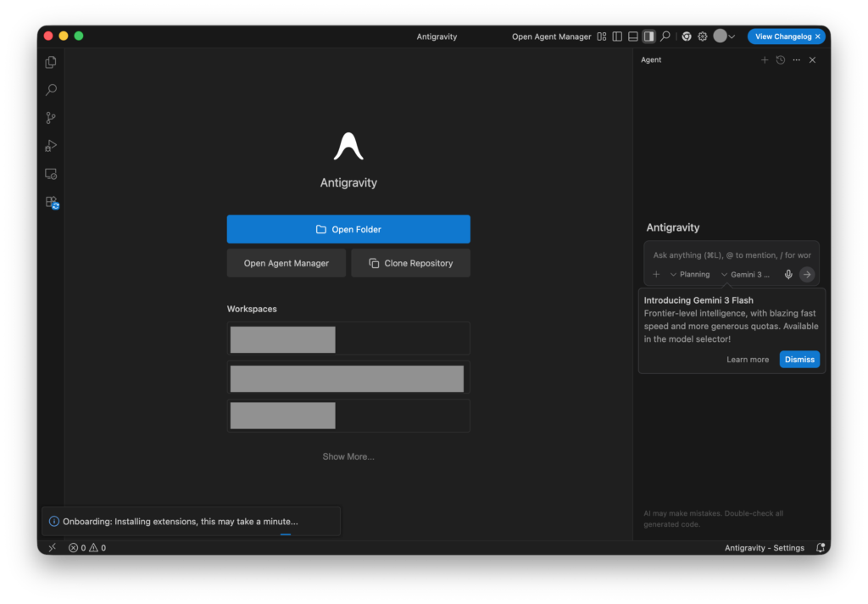Viewport: 868px width, 604px height.
Task: Expand the account avatar dropdown
Action: pyautogui.click(x=725, y=36)
